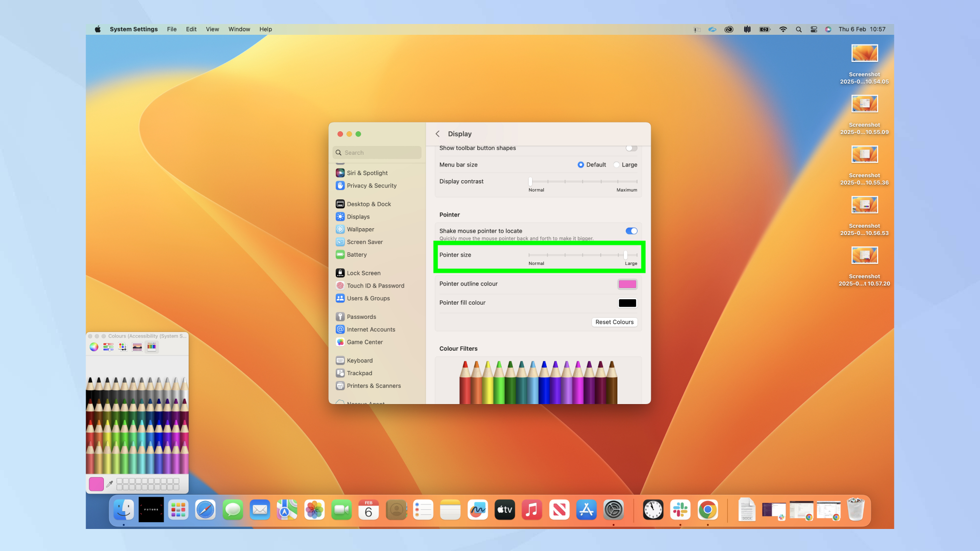
Task: Open Internet Accounts settings
Action: [370, 329]
